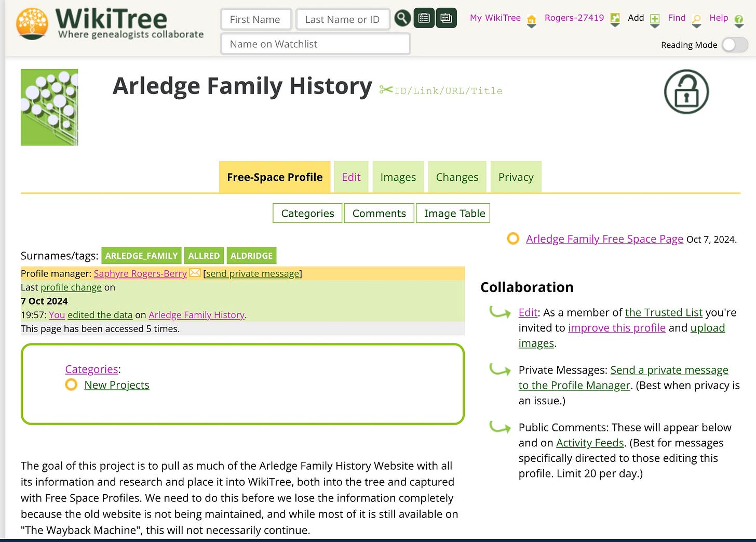Open Arledge Family Free Space Page link
The width and height of the screenshot is (756, 542).
[604, 239]
